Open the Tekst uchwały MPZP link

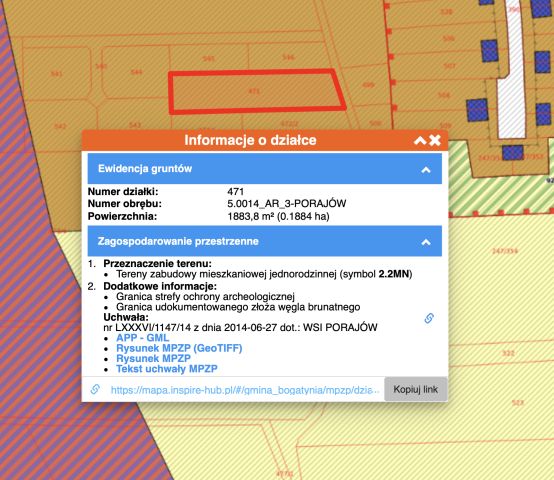(x=167, y=369)
